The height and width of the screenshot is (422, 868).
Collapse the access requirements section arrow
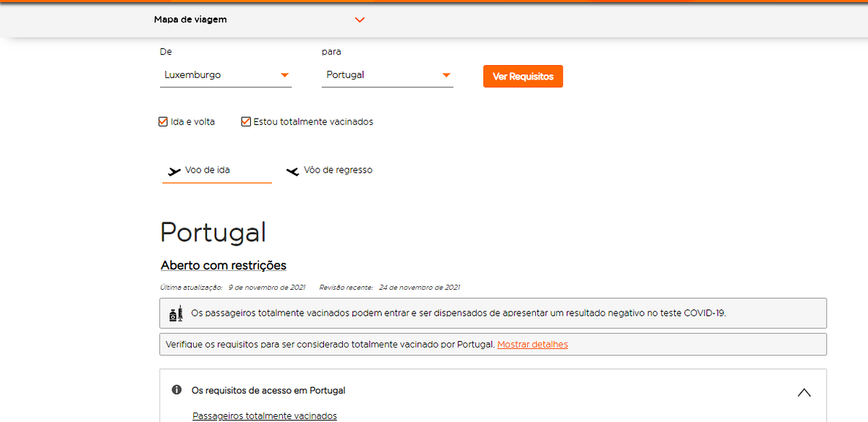click(804, 392)
